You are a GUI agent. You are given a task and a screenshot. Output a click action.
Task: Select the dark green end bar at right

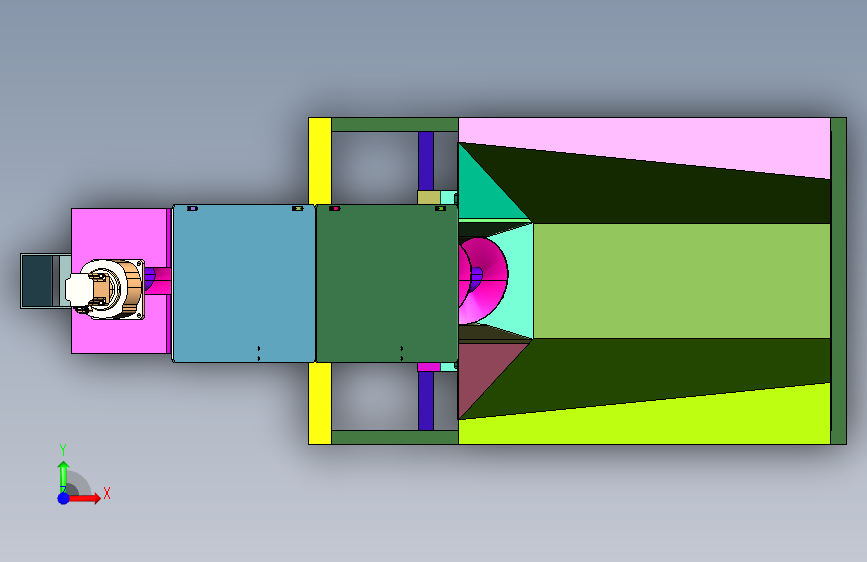(838, 281)
